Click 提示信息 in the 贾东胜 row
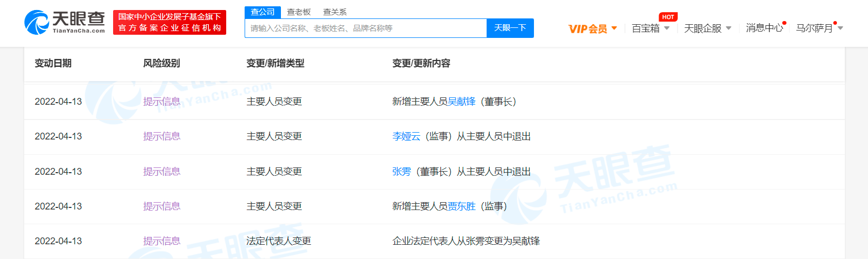This screenshot has width=868, height=259. (x=162, y=206)
